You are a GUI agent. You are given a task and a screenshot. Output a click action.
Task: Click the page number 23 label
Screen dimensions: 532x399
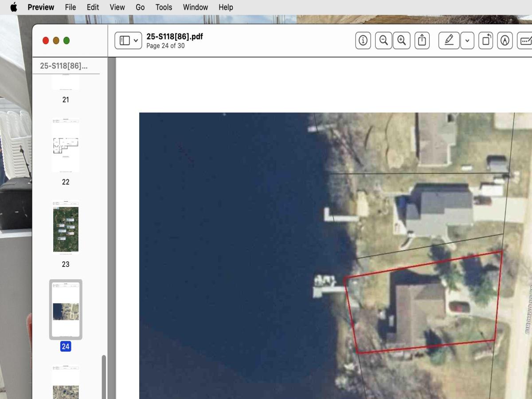point(66,264)
